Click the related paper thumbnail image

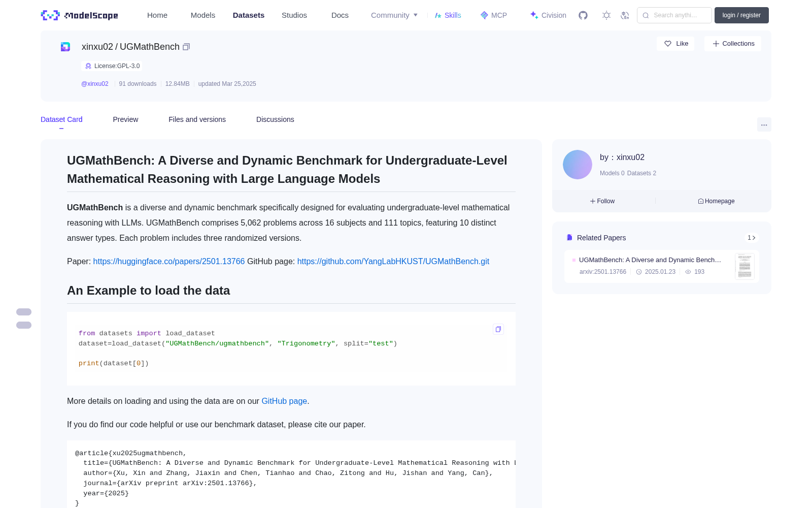click(745, 266)
